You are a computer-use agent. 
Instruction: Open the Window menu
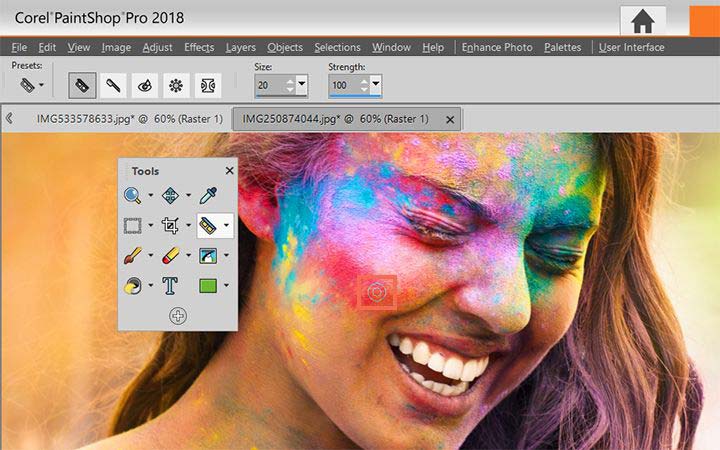[x=391, y=47]
